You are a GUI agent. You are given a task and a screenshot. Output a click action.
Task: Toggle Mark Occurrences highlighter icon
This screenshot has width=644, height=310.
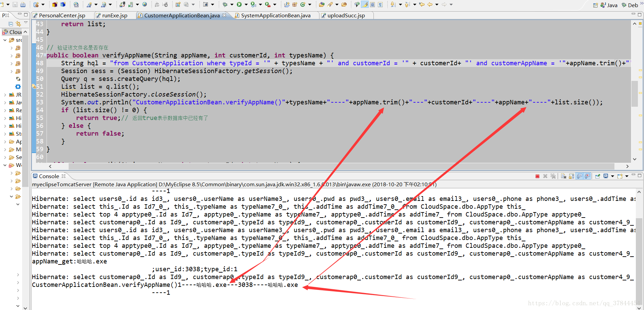pyautogui.click(x=365, y=4)
